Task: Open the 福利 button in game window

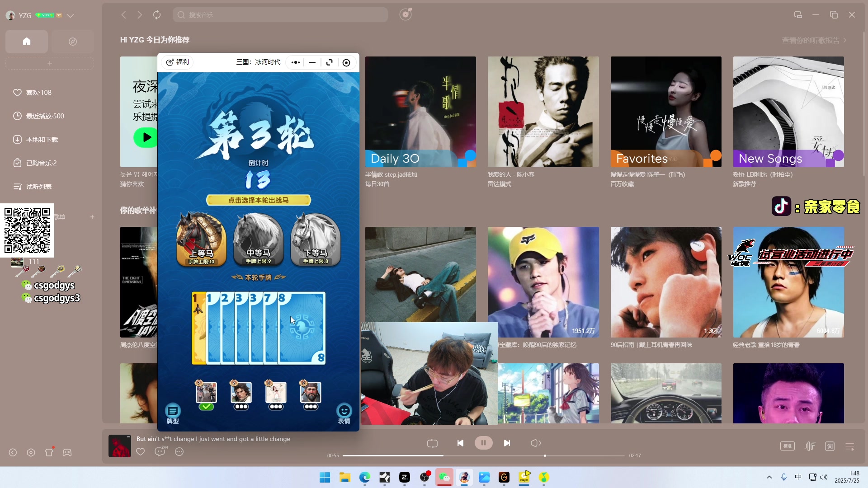Action: click(178, 62)
